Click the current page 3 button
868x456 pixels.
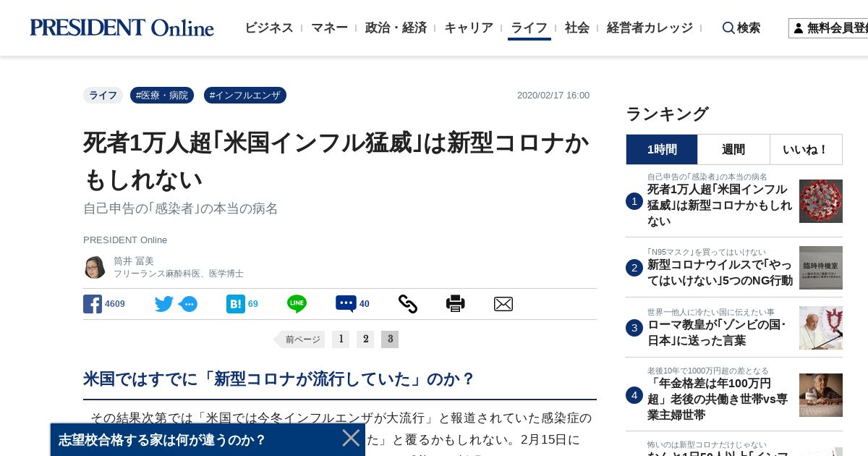pyautogui.click(x=390, y=339)
